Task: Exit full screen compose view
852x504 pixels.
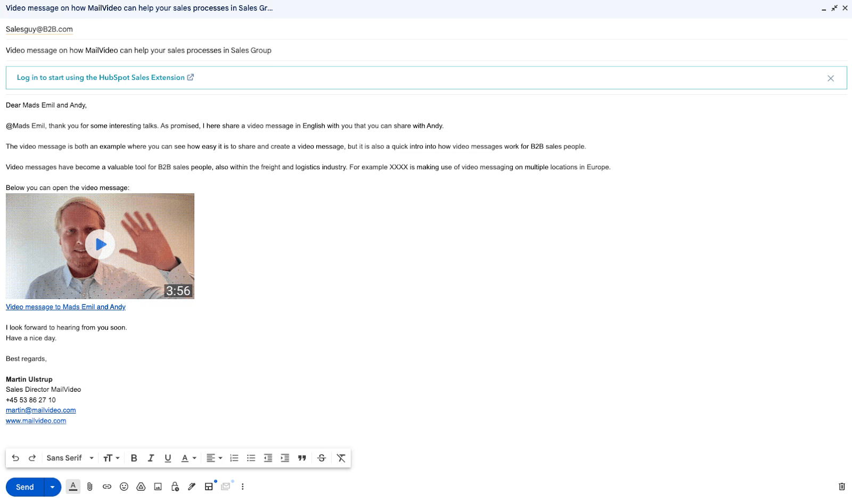Action: tap(834, 9)
